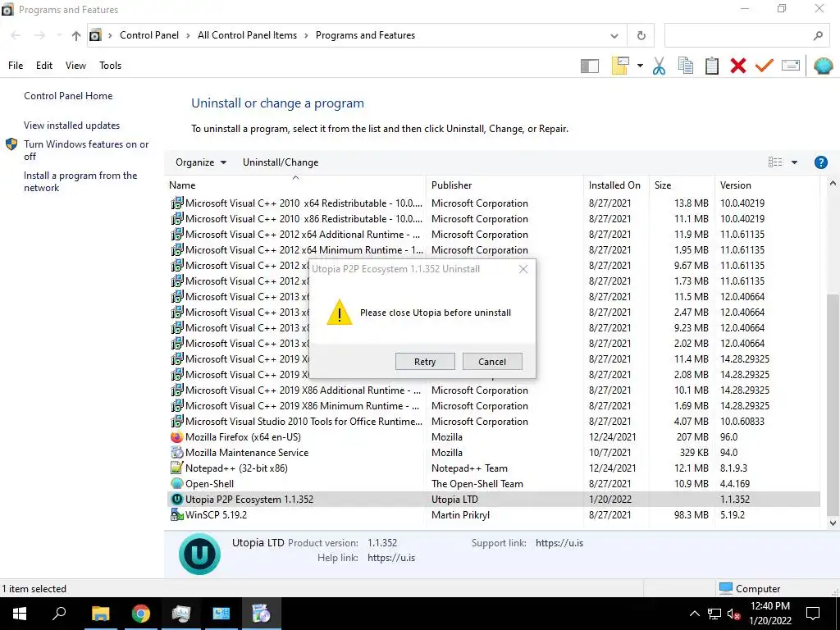The width and height of the screenshot is (840, 630).
Task: Open the Tools menu
Action: (x=111, y=66)
